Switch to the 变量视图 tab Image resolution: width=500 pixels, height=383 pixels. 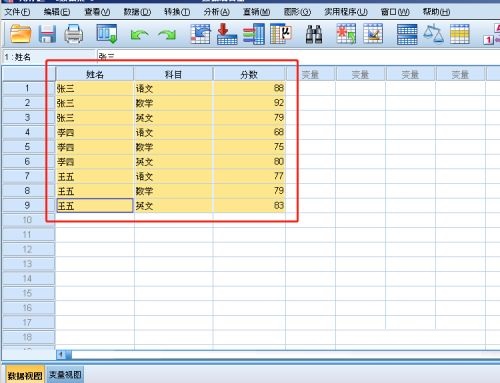[x=65, y=375]
